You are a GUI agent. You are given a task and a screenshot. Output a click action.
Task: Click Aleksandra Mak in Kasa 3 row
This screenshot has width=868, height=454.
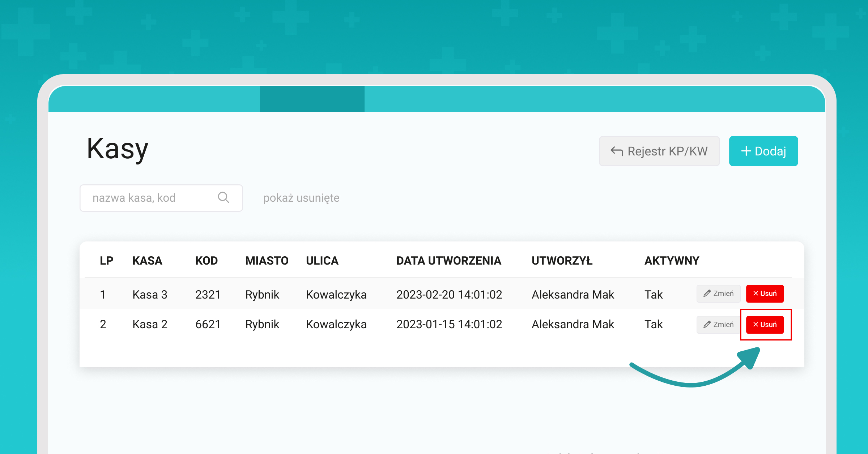coord(573,295)
